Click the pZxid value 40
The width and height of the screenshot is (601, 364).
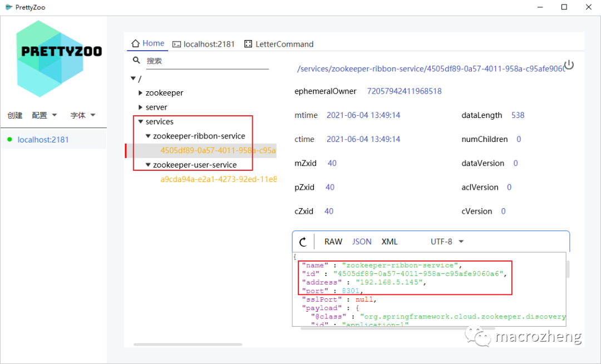329,188
